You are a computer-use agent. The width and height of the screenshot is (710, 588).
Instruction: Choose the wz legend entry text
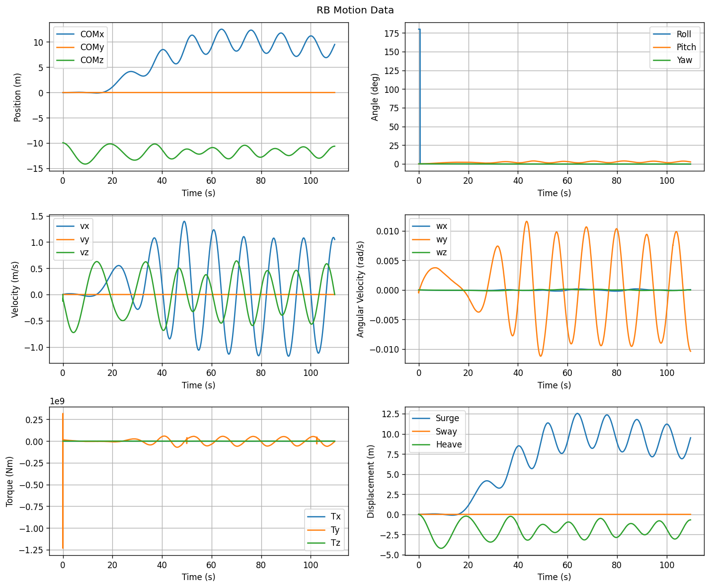pos(442,253)
